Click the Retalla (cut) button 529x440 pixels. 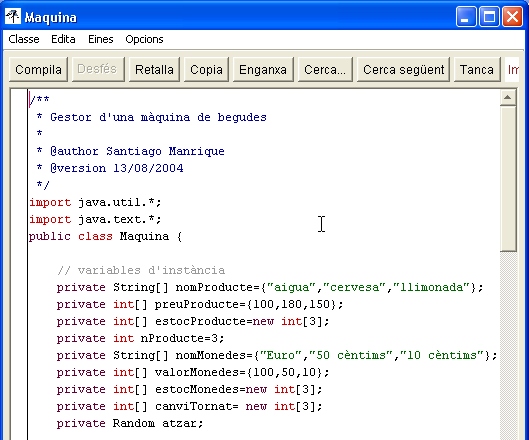pos(154,70)
